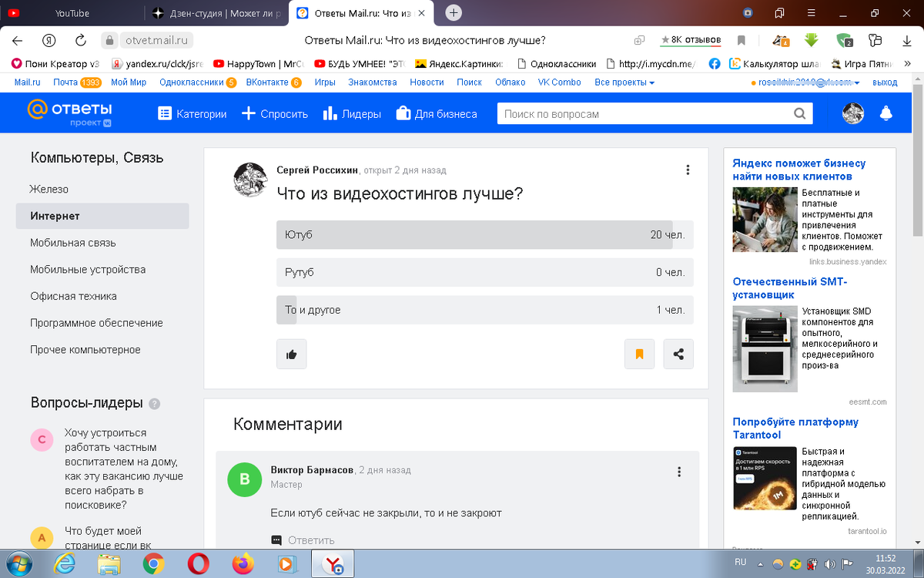Screen dimensions: 924x578
Task: Click the user avatar in the blue header
Action: 853,114
